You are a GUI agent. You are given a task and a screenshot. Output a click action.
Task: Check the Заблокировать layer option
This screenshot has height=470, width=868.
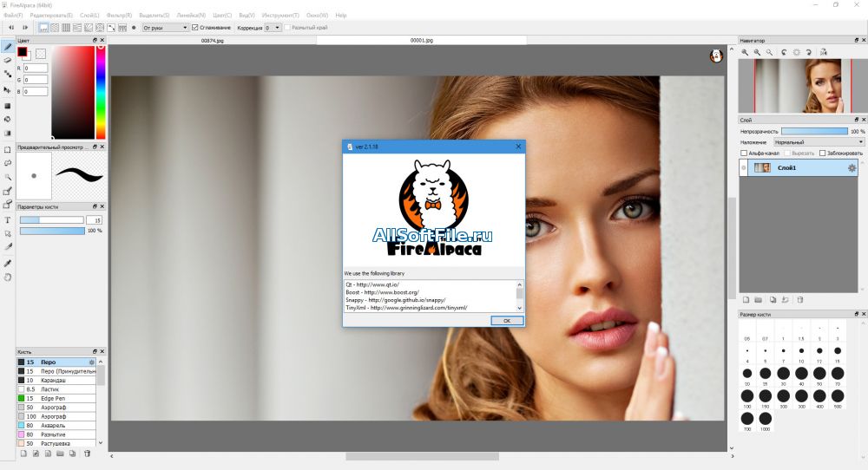click(823, 153)
